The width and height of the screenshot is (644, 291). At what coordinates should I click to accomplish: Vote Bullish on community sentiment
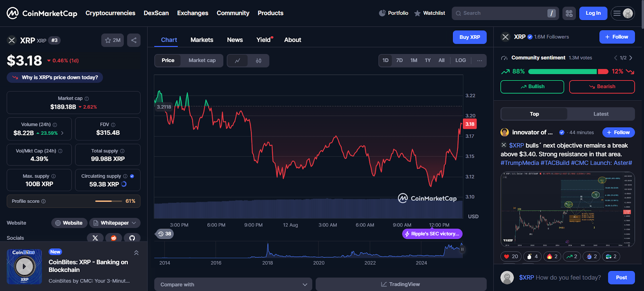tap(532, 87)
